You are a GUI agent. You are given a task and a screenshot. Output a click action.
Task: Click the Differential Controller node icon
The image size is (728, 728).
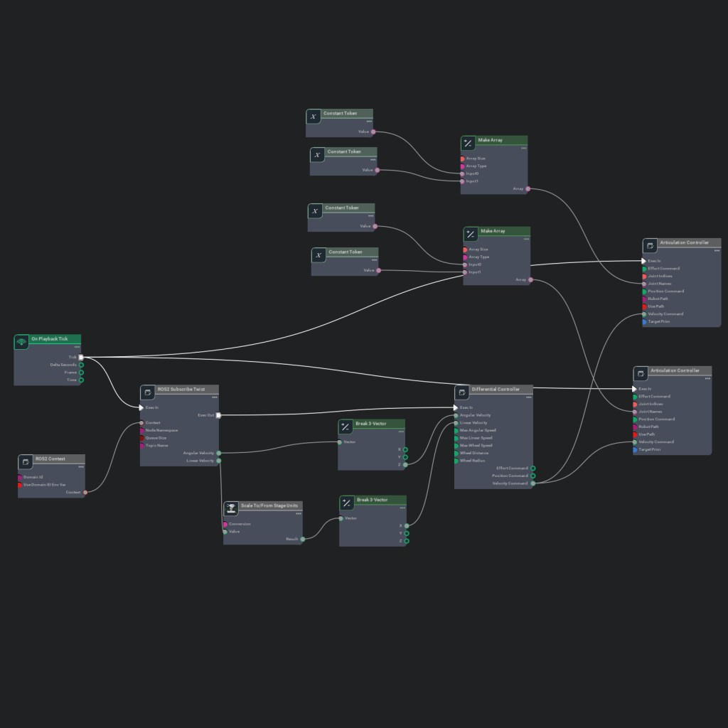click(462, 392)
